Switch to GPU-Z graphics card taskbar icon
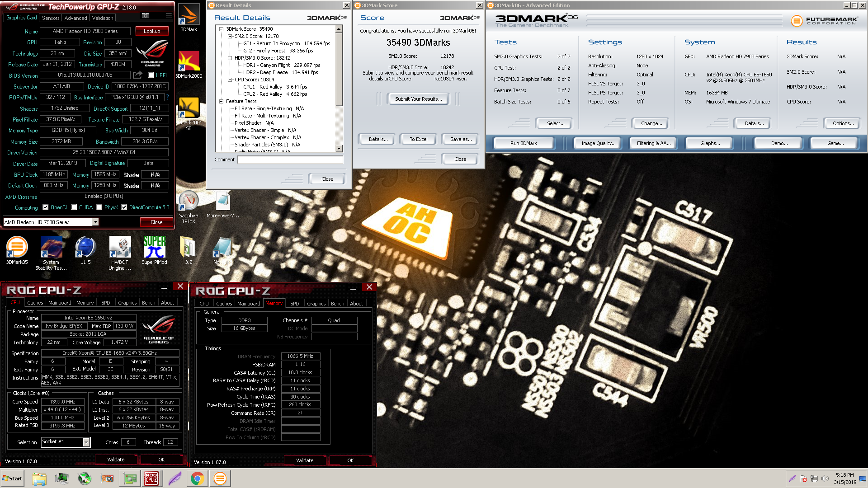 [130, 479]
